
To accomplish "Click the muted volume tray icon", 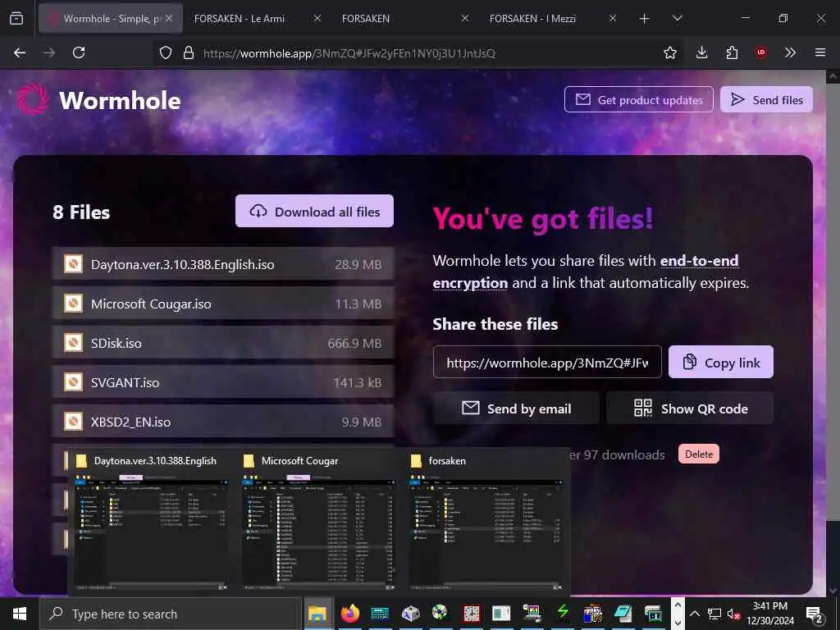I will (x=733, y=614).
